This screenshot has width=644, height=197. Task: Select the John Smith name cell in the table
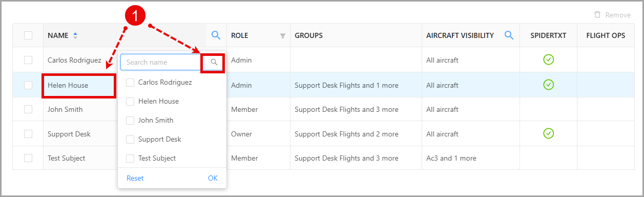coord(65,109)
